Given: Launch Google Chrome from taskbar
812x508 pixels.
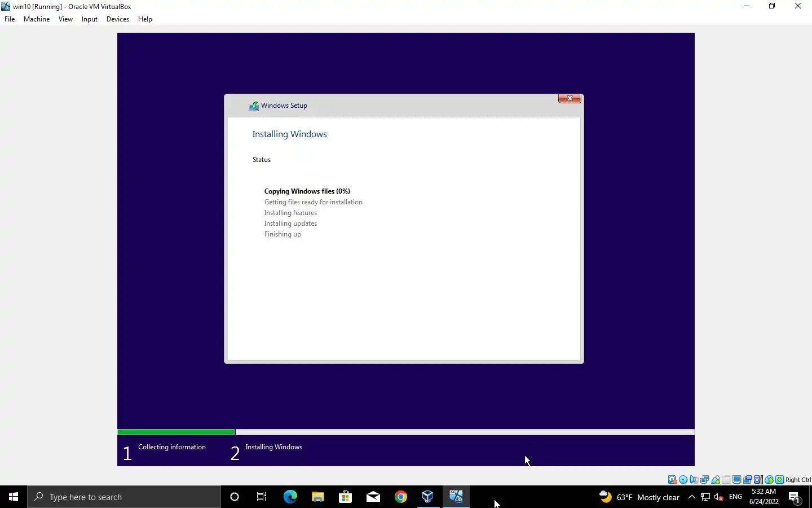Looking at the screenshot, I should 400,497.
